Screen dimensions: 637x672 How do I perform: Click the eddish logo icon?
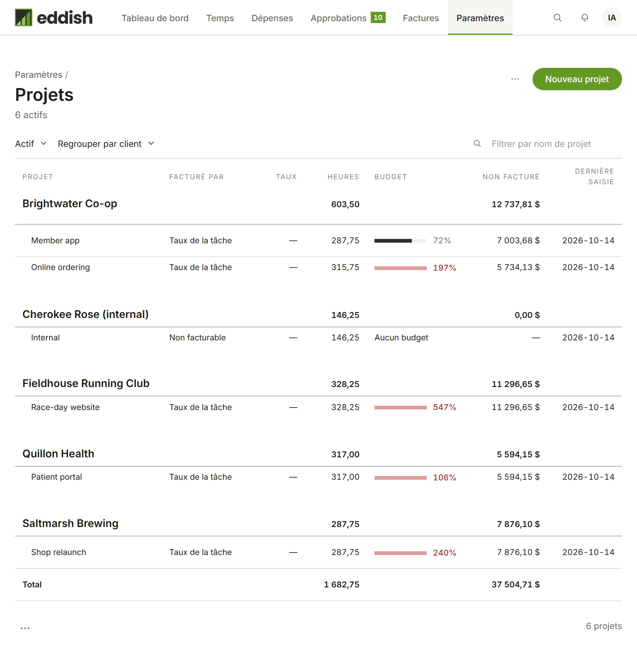pyautogui.click(x=23, y=17)
